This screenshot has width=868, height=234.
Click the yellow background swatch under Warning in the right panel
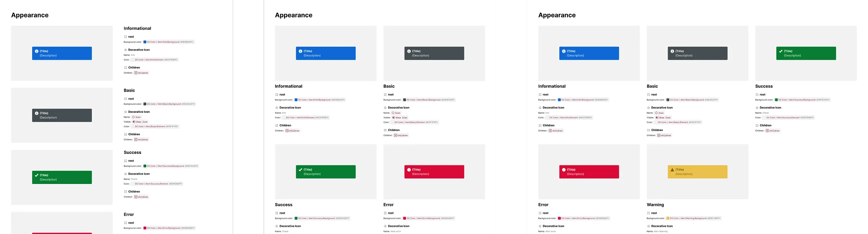click(668, 218)
